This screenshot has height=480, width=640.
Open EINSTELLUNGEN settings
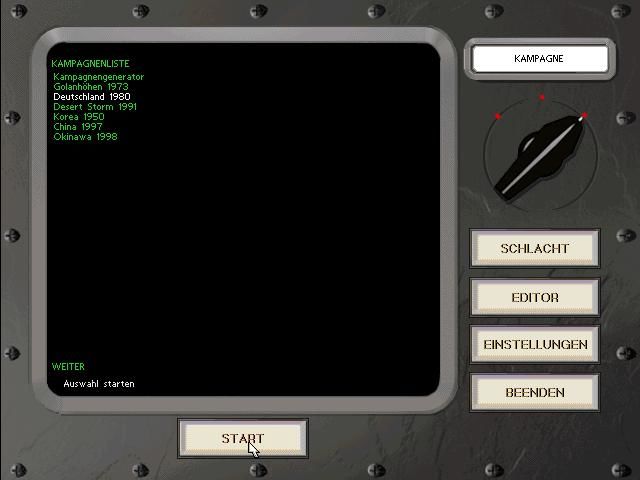point(535,345)
